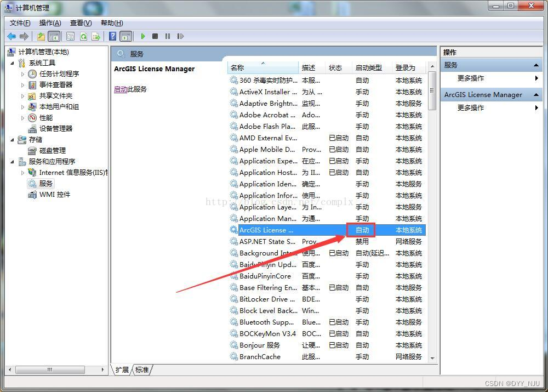This screenshot has width=548, height=392.
Task: Stop the service using the black square icon
Action: tap(155, 36)
